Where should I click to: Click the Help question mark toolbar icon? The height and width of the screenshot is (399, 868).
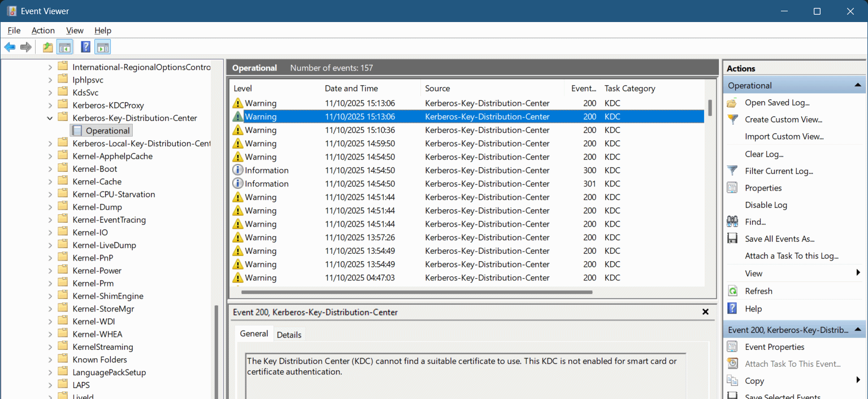pos(85,47)
